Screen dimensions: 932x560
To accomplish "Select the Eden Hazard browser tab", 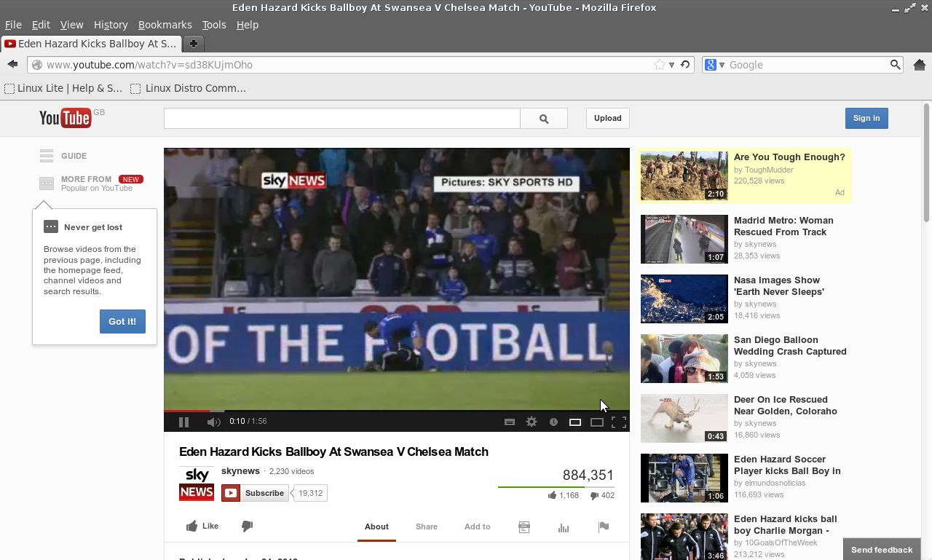I will 91,44.
